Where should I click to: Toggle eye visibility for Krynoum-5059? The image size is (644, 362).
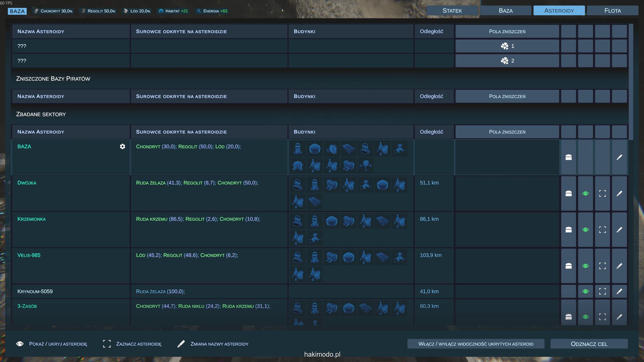[x=585, y=291]
